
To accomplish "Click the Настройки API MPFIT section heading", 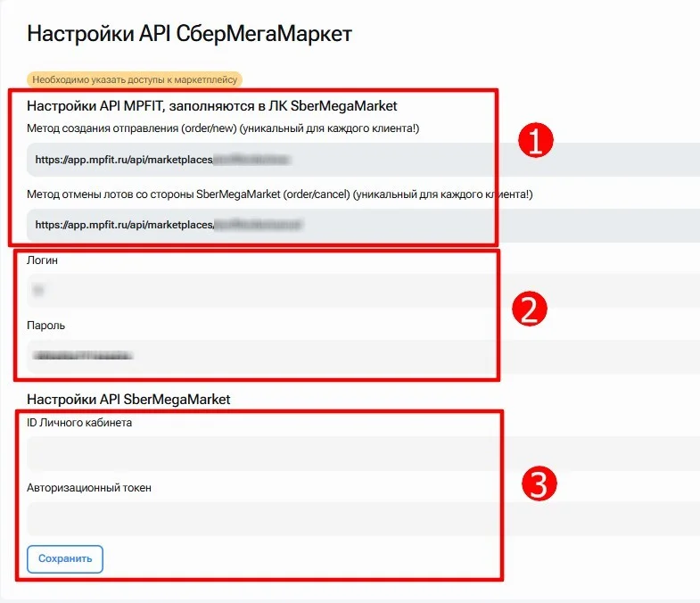I will tap(212, 106).
